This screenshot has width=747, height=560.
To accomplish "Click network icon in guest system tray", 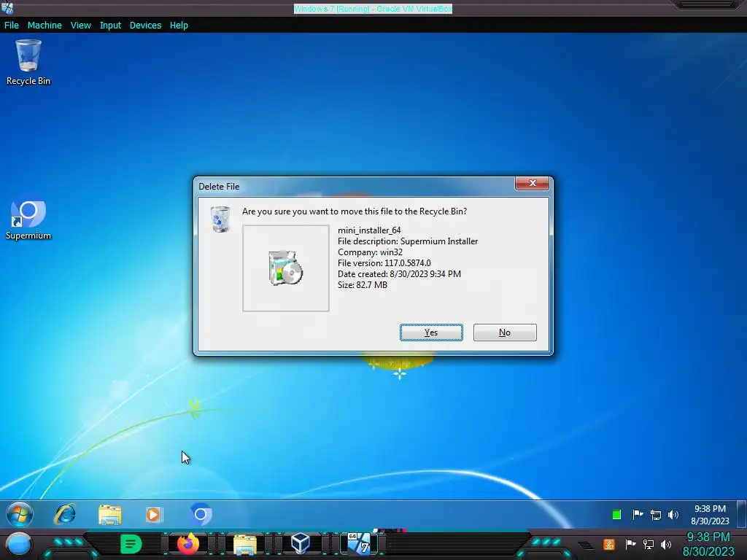I will (656, 515).
